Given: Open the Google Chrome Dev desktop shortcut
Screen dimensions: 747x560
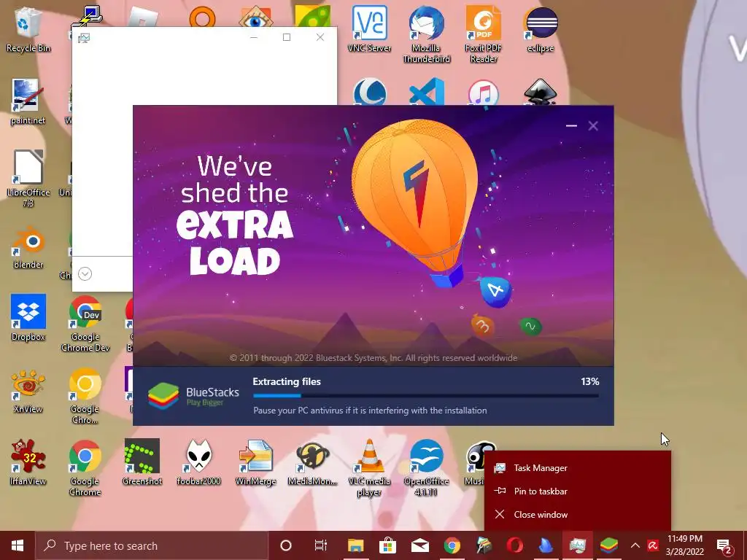Looking at the screenshot, I should 85,324.
